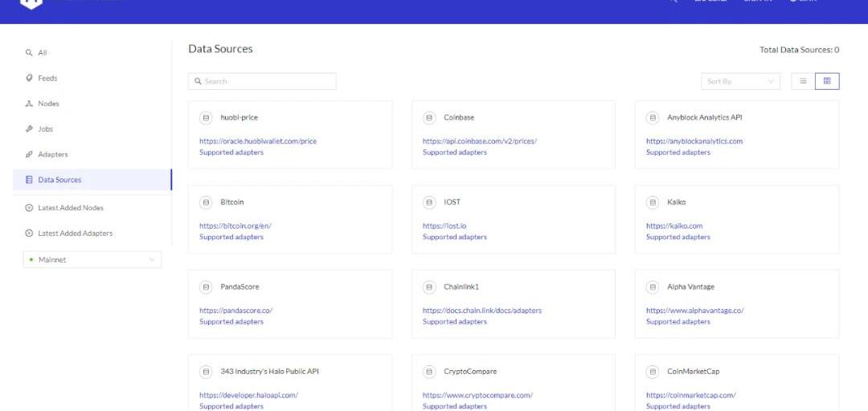The height and width of the screenshot is (411, 868).
Task: Open the Sort By dropdown
Action: point(741,81)
